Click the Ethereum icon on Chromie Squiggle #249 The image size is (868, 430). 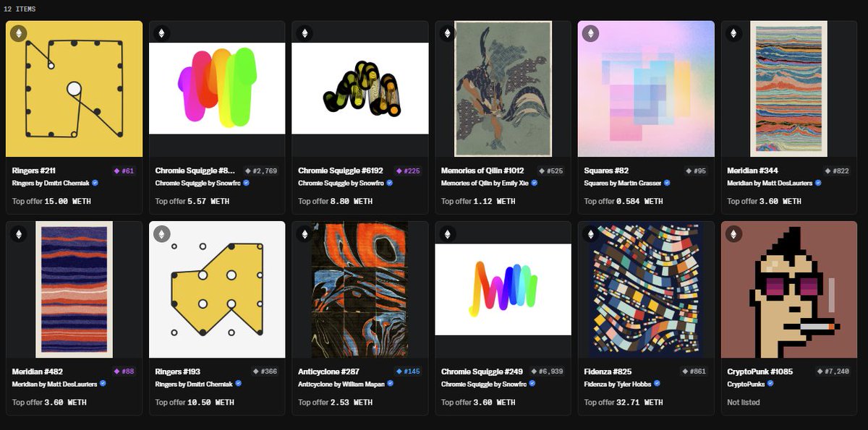447,233
